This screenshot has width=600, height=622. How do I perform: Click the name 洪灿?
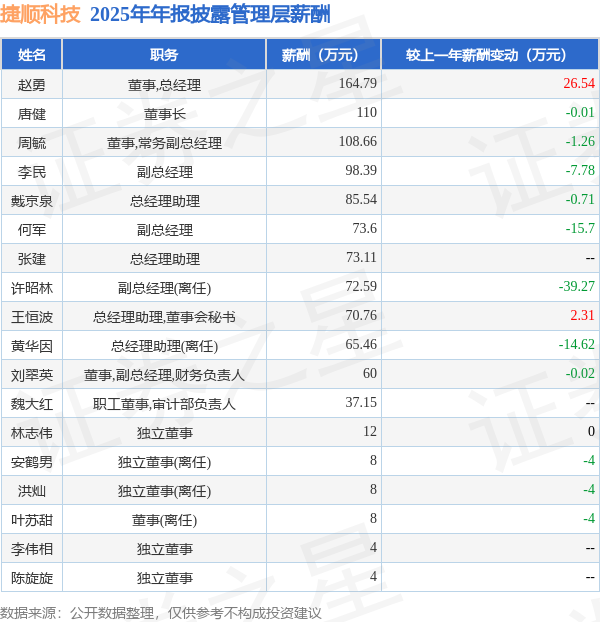32,491
